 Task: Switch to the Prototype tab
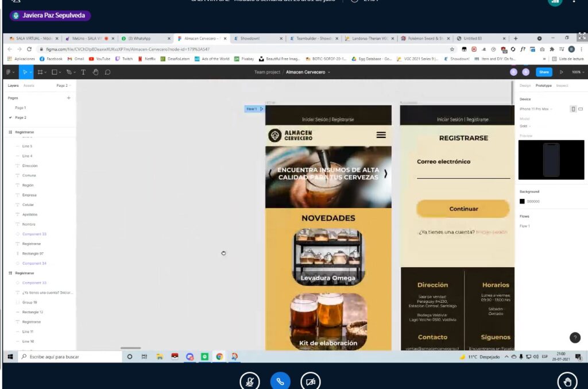[543, 86]
